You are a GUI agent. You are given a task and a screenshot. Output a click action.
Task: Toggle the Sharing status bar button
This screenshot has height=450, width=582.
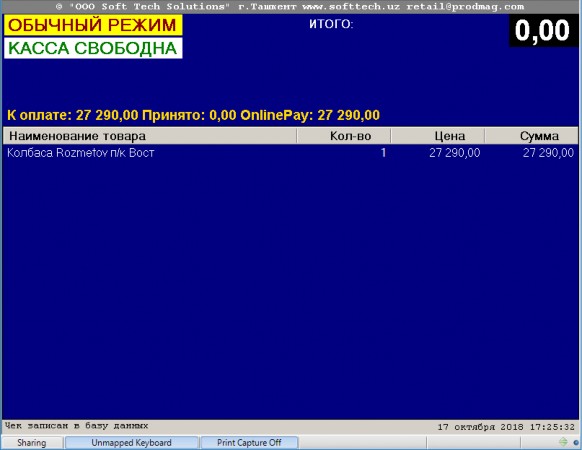(x=32, y=443)
